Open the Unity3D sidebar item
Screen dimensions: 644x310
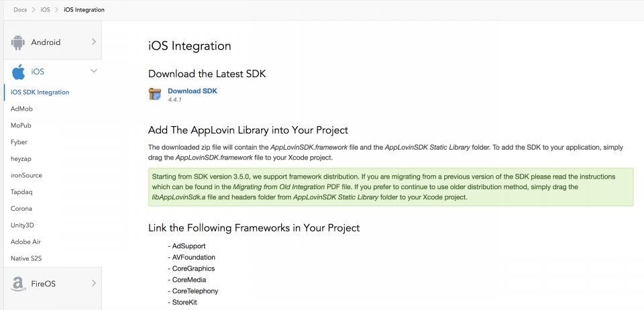pyautogui.click(x=23, y=225)
